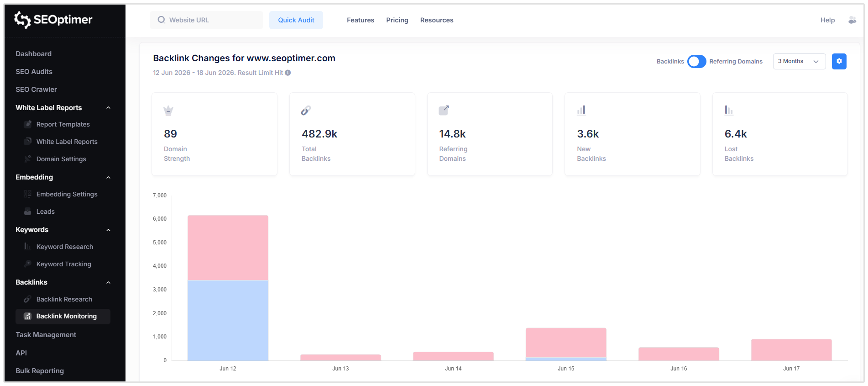The height and width of the screenshot is (386, 868).
Task: Click the SEOptimer logo
Action: [53, 20]
